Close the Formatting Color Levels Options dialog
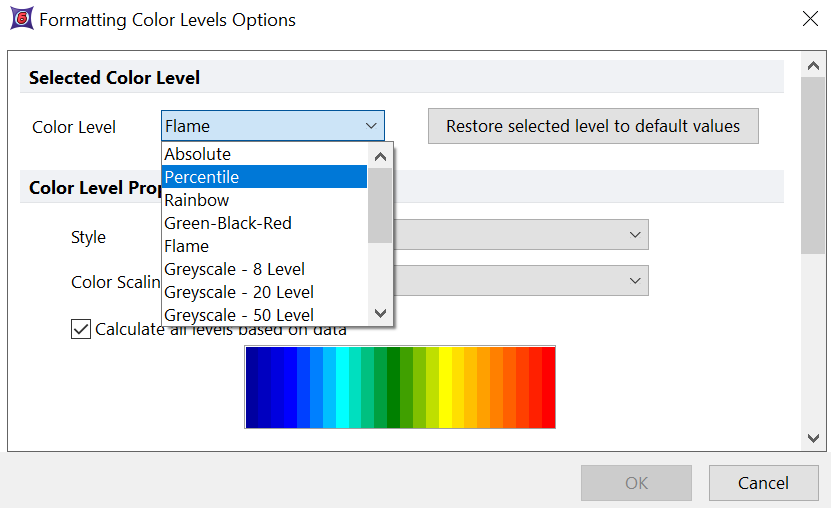The image size is (831, 508). pos(808,19)
